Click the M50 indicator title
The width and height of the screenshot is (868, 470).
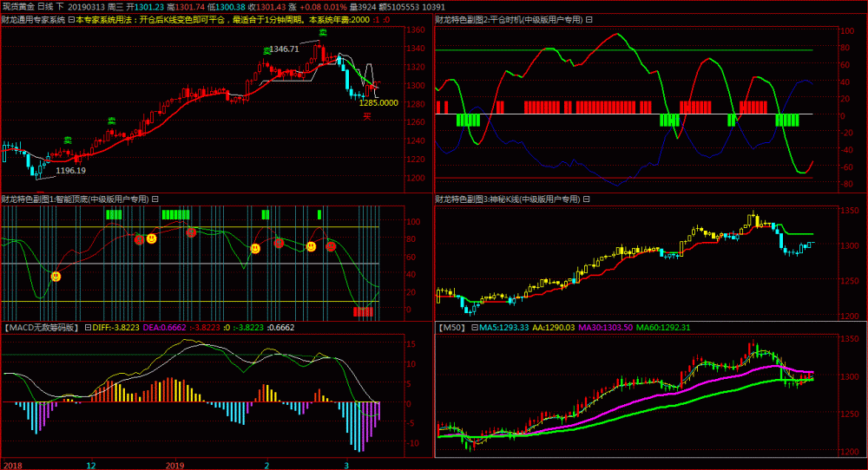(x=452, y=327)
